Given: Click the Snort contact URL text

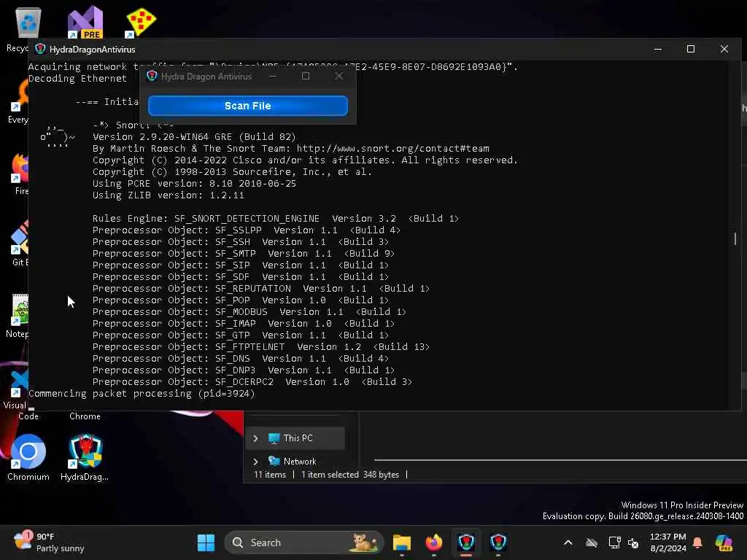Looking at the screenshot, I should [393, 149].
